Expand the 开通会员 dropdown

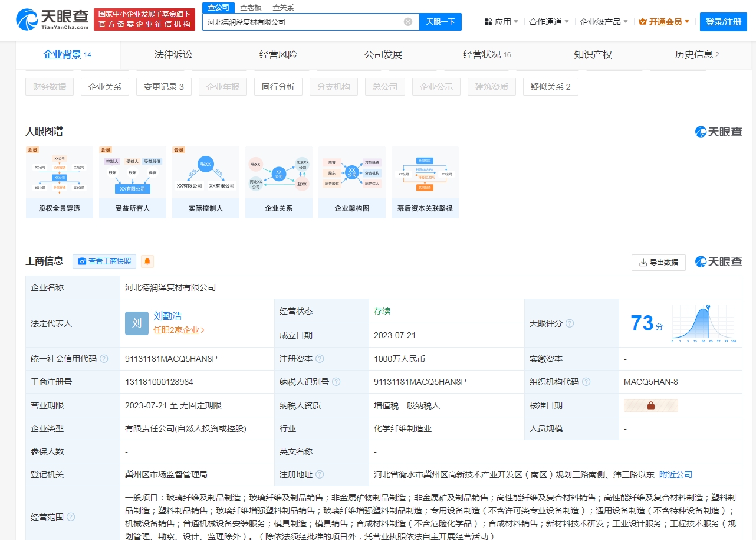click(x=687, y=22)
